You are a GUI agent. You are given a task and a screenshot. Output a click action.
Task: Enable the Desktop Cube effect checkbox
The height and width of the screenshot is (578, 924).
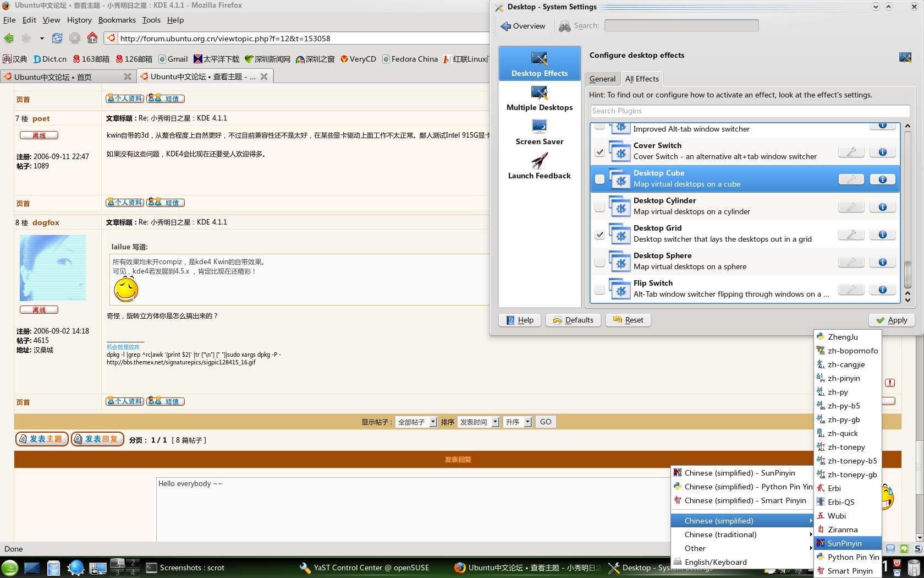pos(599,179)
